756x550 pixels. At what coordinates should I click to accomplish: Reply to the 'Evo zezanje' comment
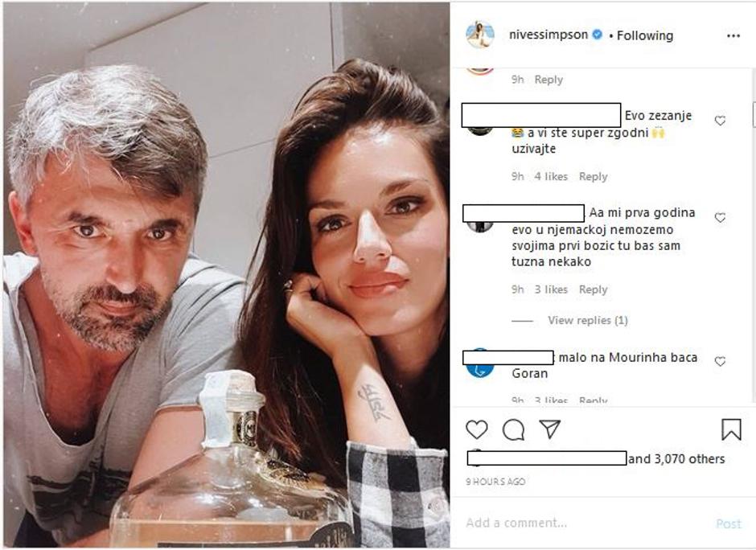(593, 177)
